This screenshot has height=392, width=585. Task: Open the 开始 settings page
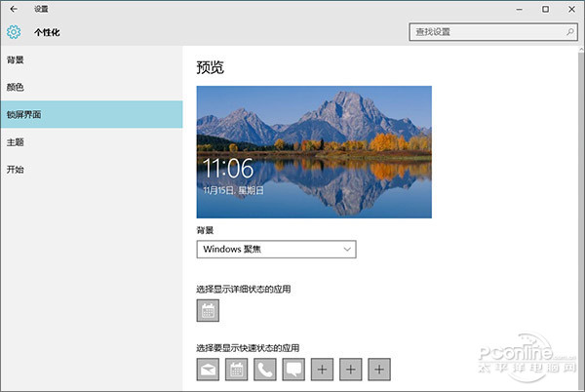coord(92,170)
